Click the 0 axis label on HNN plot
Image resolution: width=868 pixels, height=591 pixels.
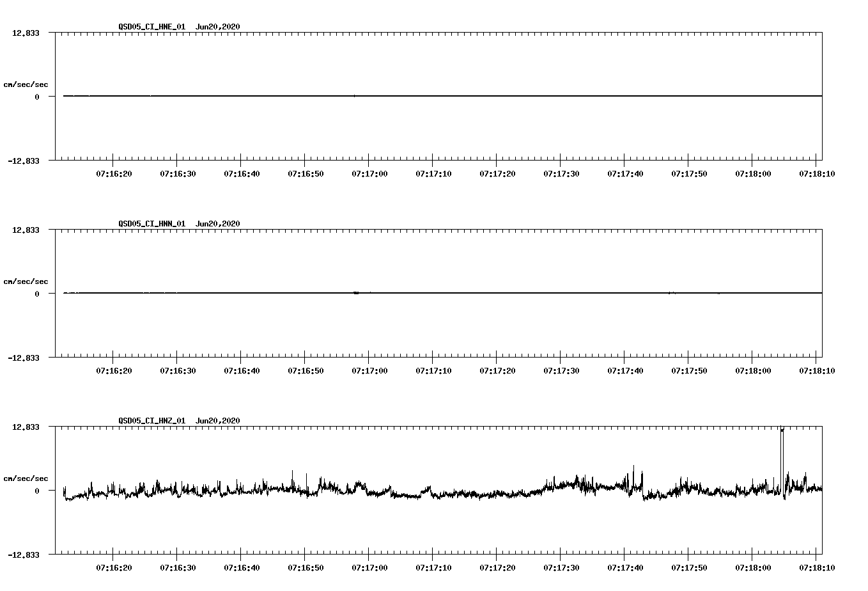pyautogui.click(x=37, y=294)
